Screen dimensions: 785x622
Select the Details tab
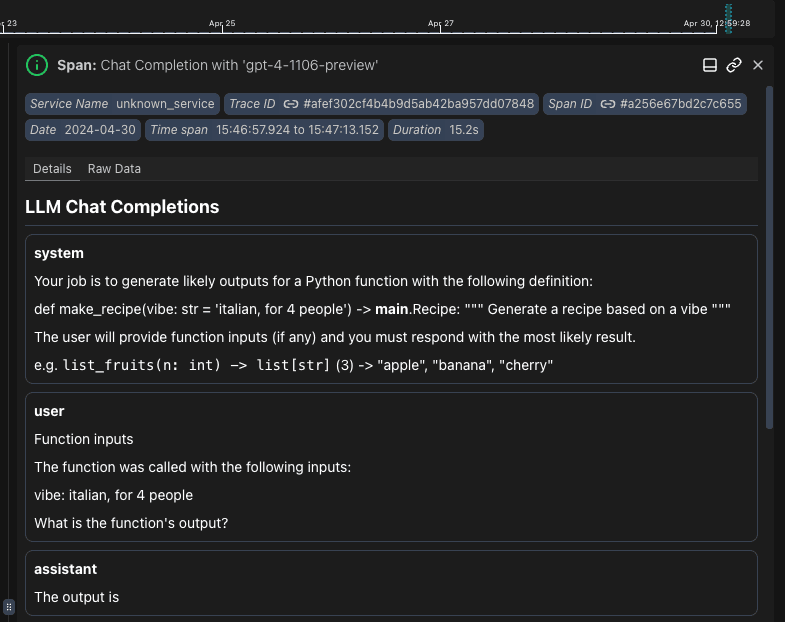click(x=52, y=169)
